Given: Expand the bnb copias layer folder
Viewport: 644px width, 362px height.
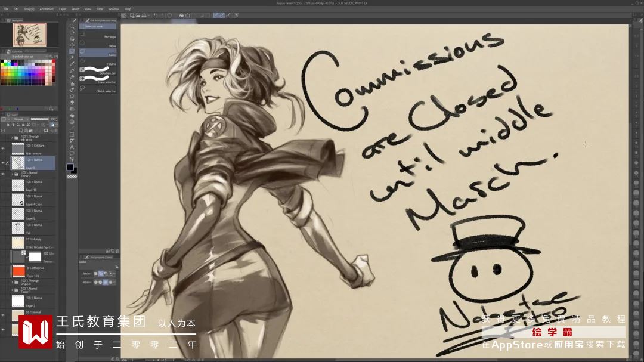Looking at the screenshot, I should pyautogui.click(x=12, y=138).
